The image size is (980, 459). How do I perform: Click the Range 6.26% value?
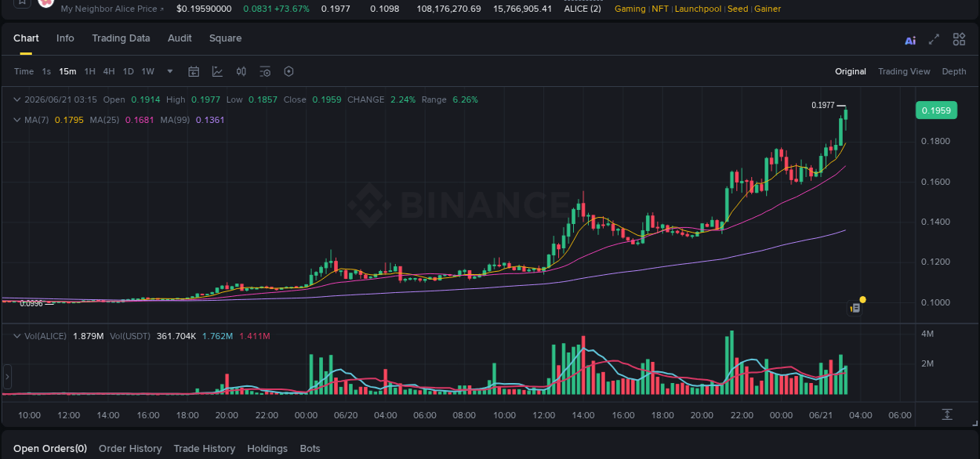[465, 99]
